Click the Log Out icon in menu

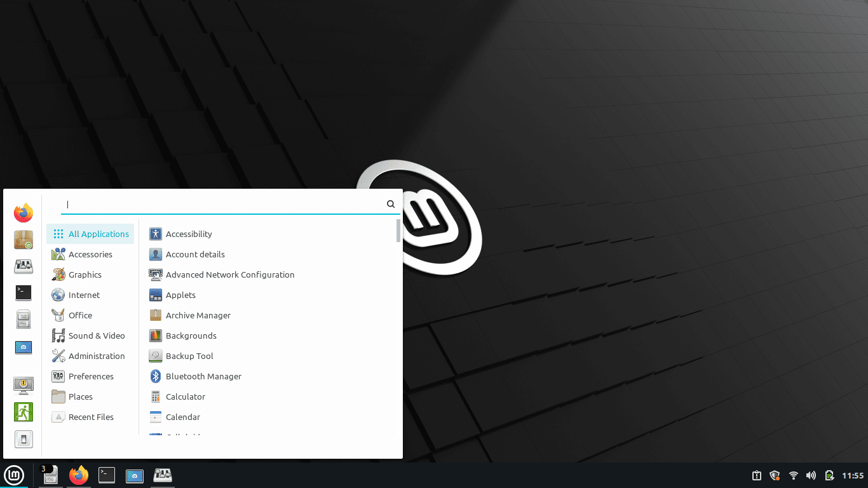tap(24, 412)
